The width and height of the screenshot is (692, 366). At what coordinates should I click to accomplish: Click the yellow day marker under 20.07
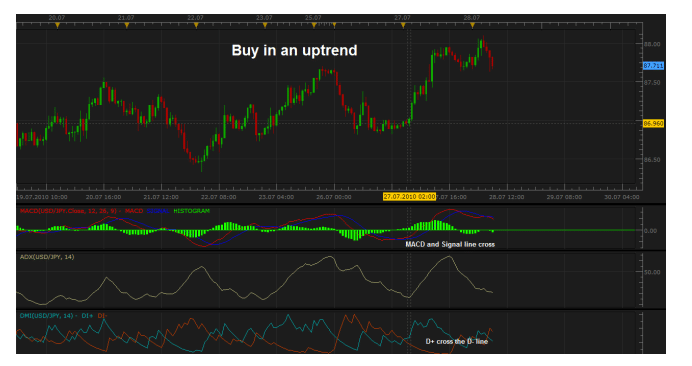(57, 26)
